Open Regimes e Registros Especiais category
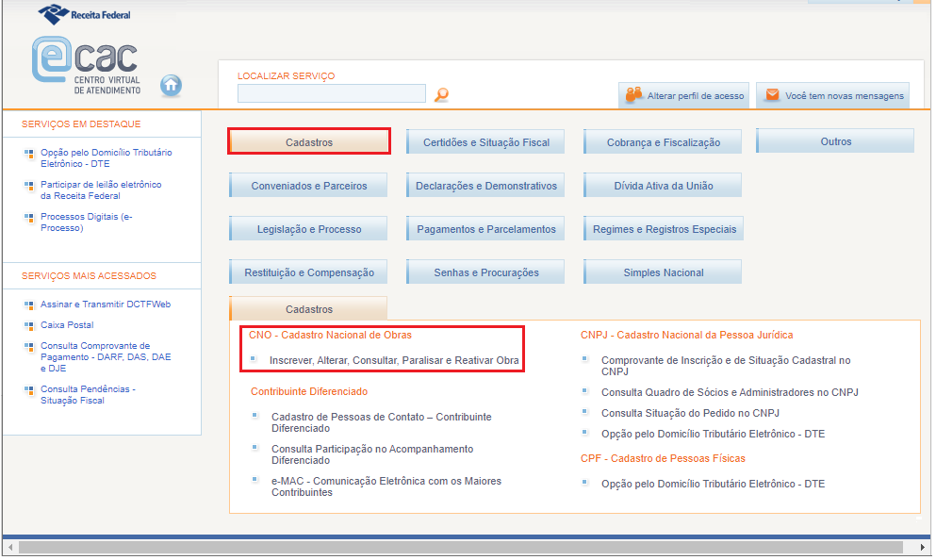Screen dimensions: 936x560 pyautogui.click(x=664, y=229)
